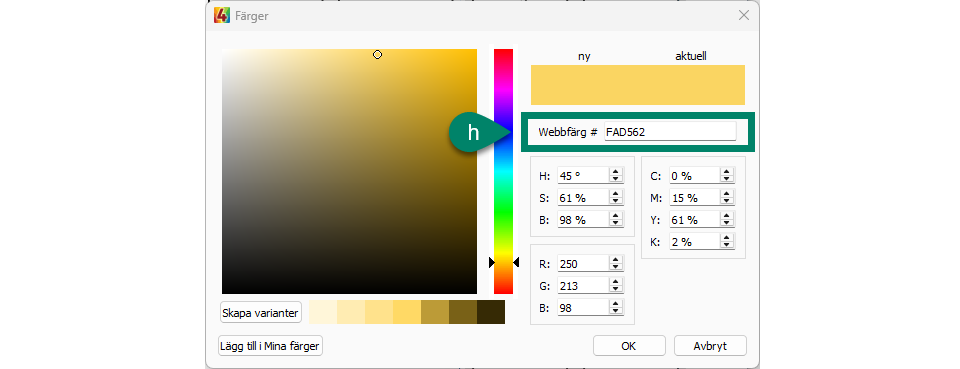Click the R red value field
Image resolution: width=960 pixels, height=369 pixels.
[x=583, y=264]
